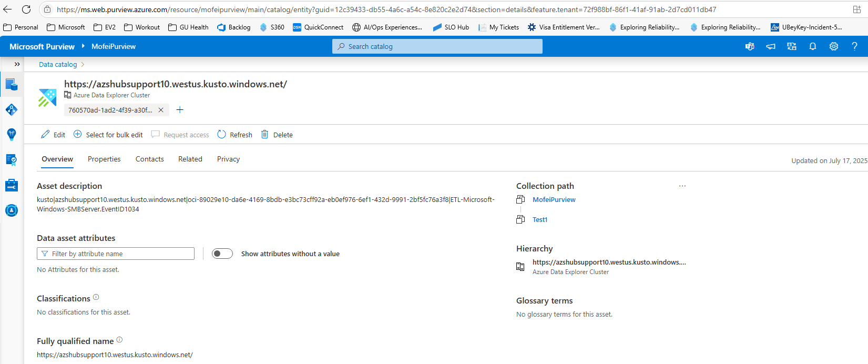Show info for Classifications
The height and width of the screenshot is (364, 868).
[x=96, y=297]
